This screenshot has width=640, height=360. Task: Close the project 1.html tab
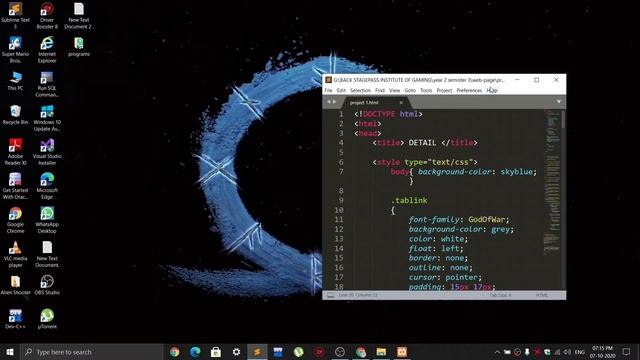401,102
